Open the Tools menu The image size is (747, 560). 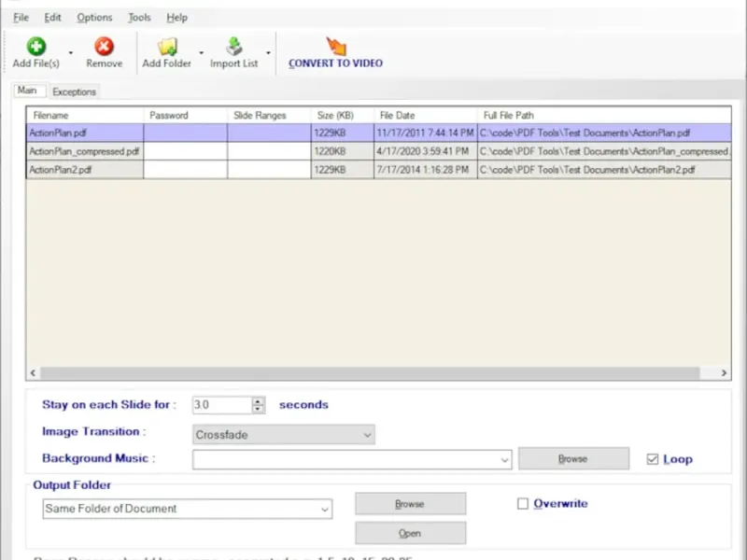click(x=139, y=18)
